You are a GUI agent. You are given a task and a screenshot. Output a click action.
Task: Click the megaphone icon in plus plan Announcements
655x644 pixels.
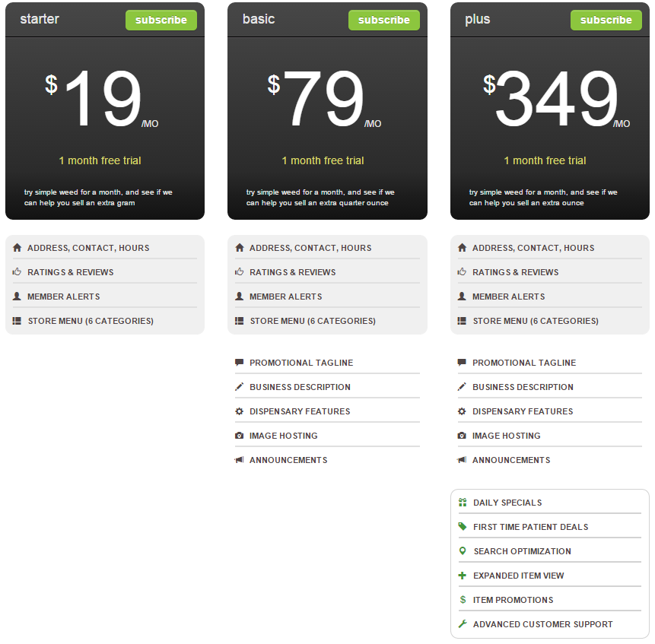coord(462,460)
